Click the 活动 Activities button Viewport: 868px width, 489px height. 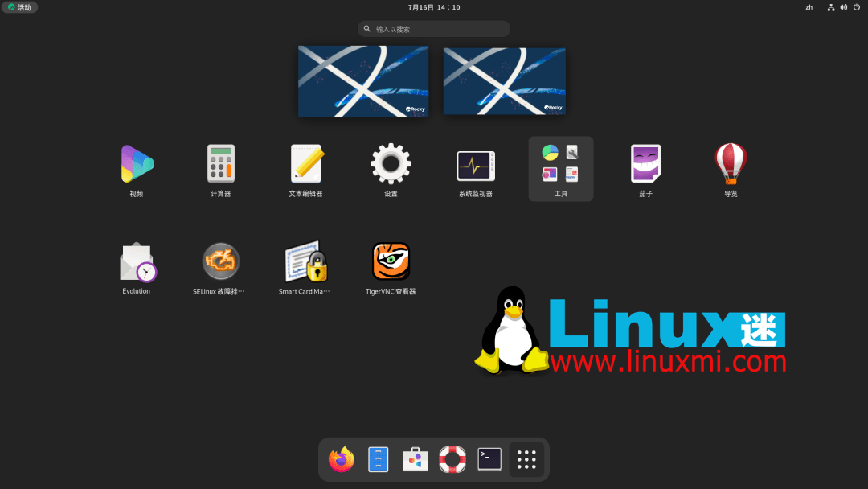coord(19,7)
